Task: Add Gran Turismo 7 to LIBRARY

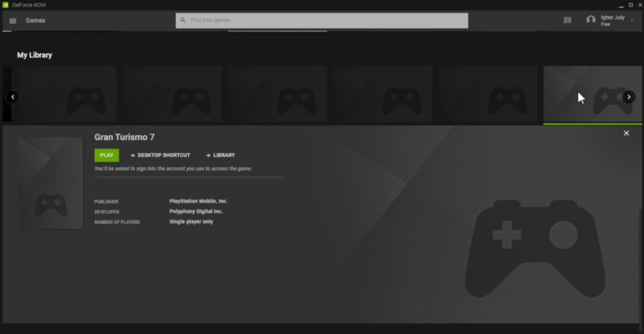Action: [x=221, y=155]
